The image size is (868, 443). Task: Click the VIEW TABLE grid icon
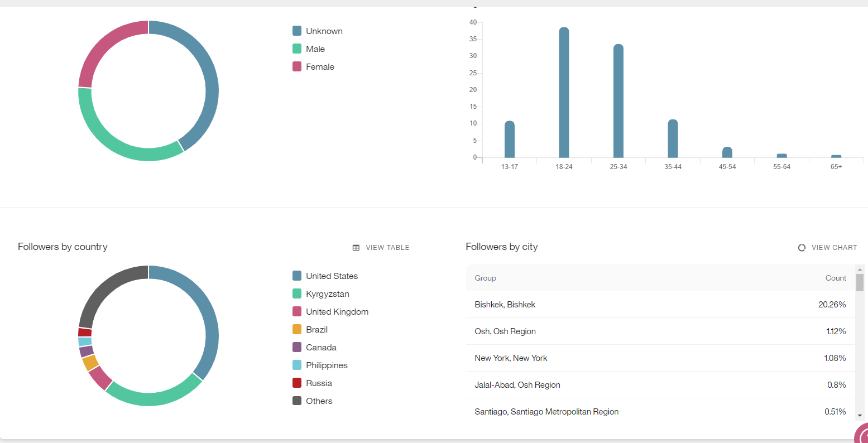356,248
